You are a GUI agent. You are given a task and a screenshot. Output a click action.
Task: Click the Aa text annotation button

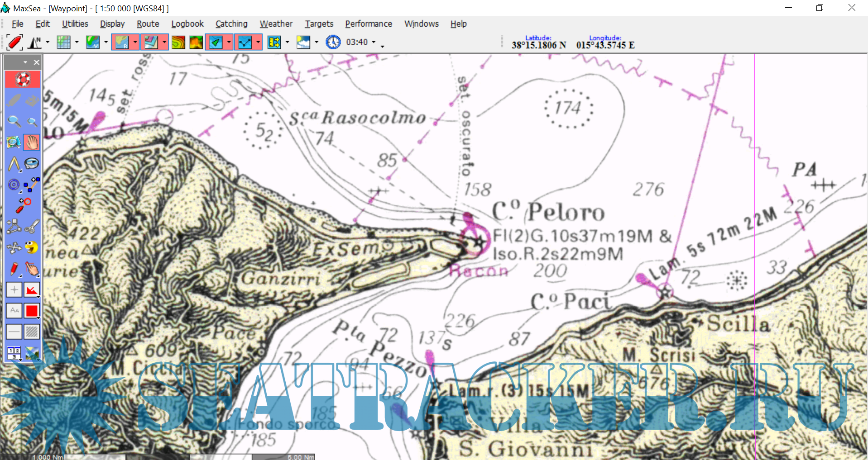tap(14, 311)
